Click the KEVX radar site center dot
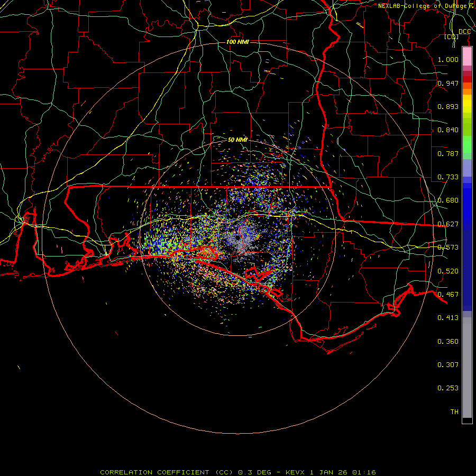Image resolution: width=476 pixels, height=476 pixels. tap(238, 239)
